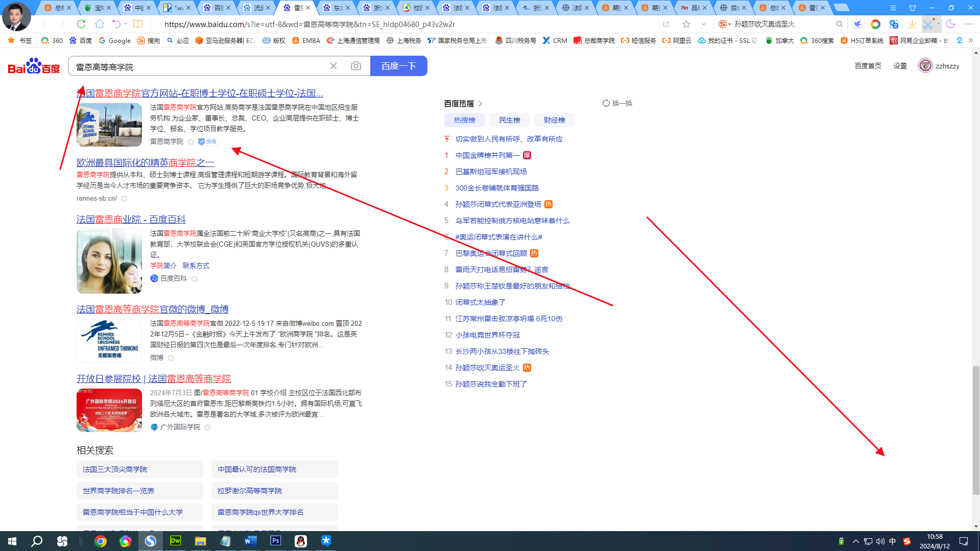Open the dropdown arrow beside the bookmark star

(x=704, y=24)
